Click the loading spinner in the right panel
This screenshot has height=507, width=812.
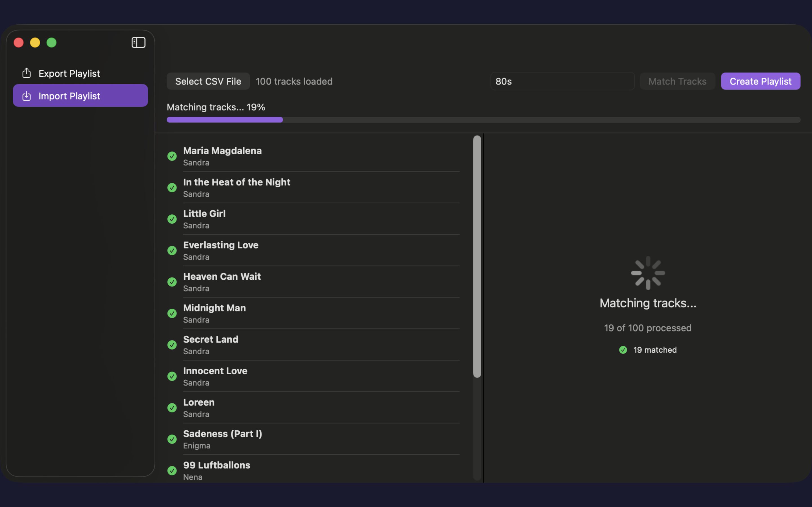(648, 273)
